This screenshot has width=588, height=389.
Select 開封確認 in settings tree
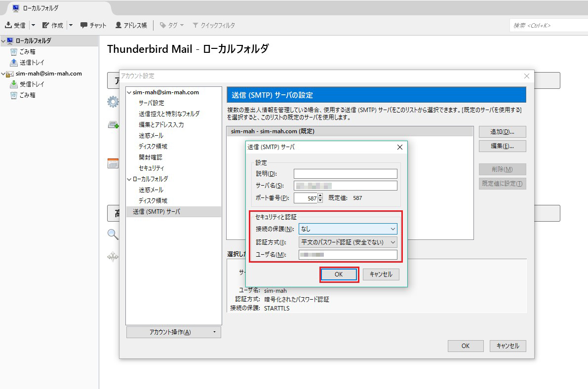[151, 157]
